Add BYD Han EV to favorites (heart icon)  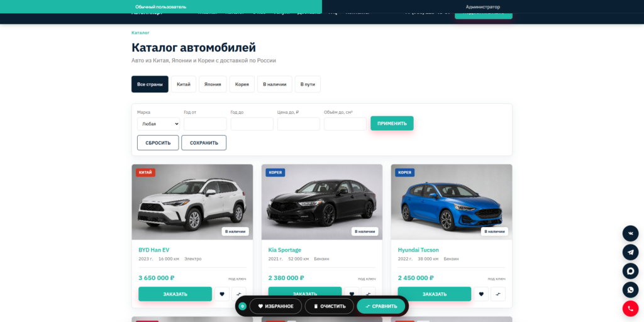[x=222, y=294]
